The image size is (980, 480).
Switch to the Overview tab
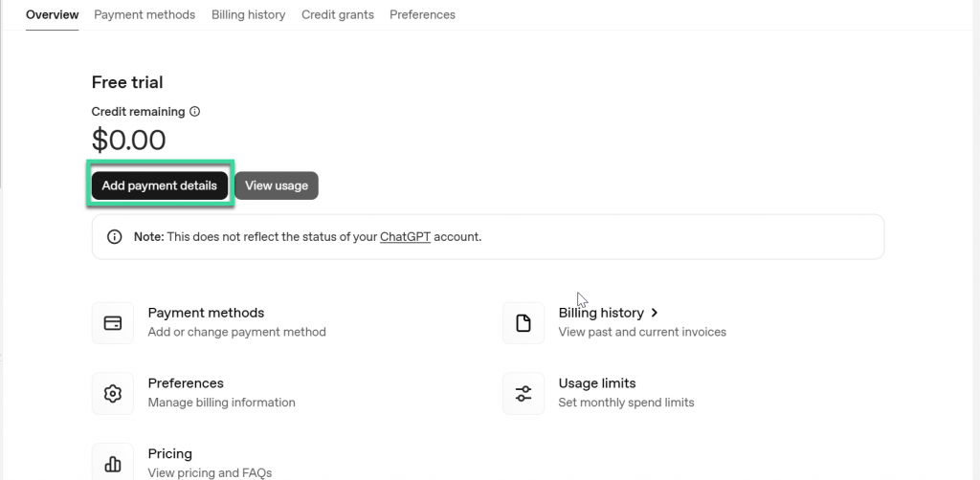pyautogui.click(x=52, y=15)
